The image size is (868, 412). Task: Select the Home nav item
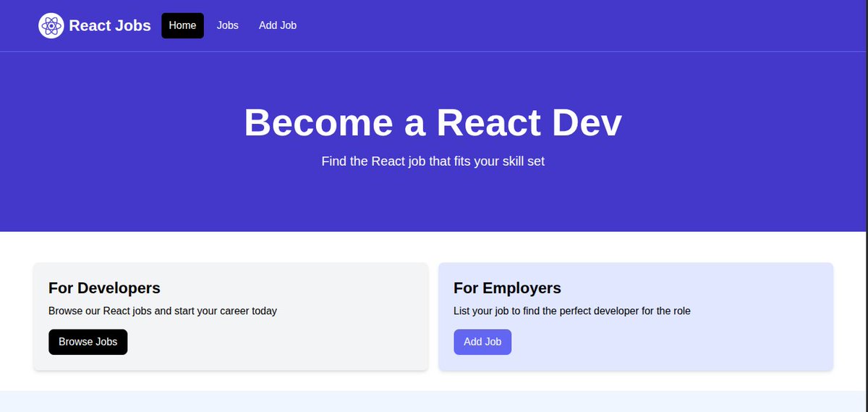[182, 25]
